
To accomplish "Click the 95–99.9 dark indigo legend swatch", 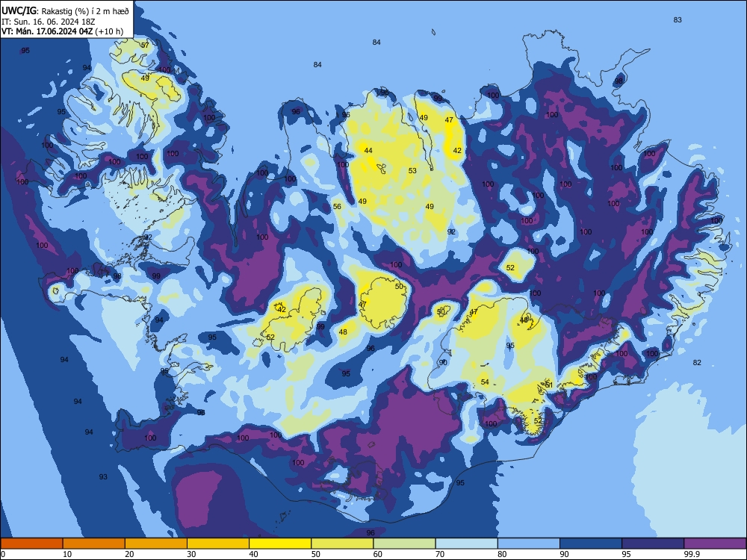I will pos(653,544).
